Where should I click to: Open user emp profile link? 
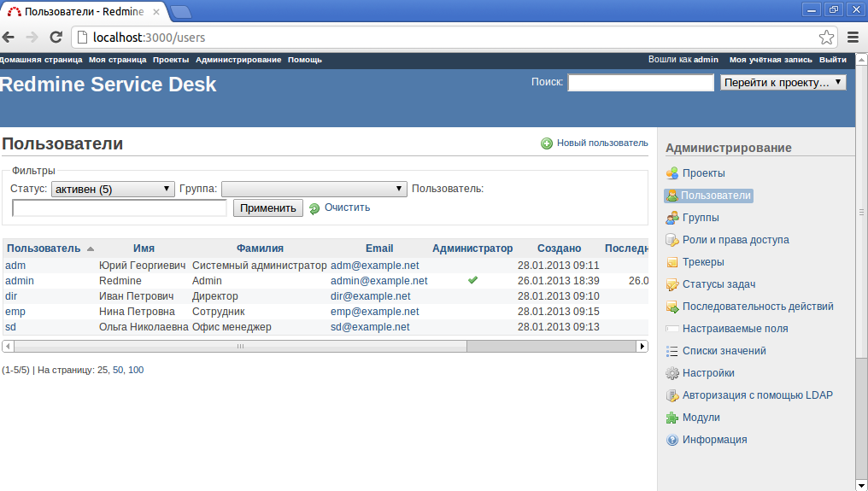(15, 312)
